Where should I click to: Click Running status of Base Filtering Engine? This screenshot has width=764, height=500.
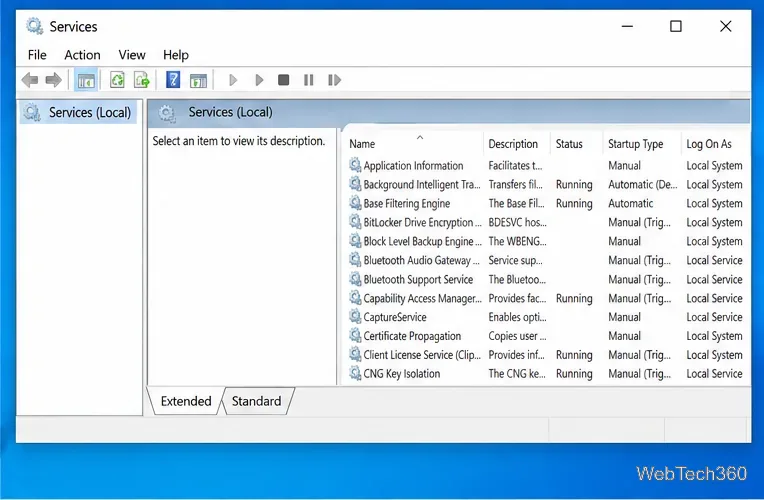click(x=574, y=204)
